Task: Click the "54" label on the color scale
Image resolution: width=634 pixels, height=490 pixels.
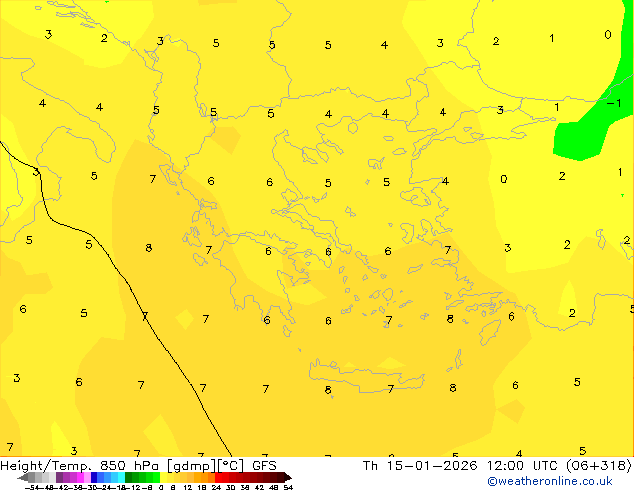Action: tap(288, 487)
